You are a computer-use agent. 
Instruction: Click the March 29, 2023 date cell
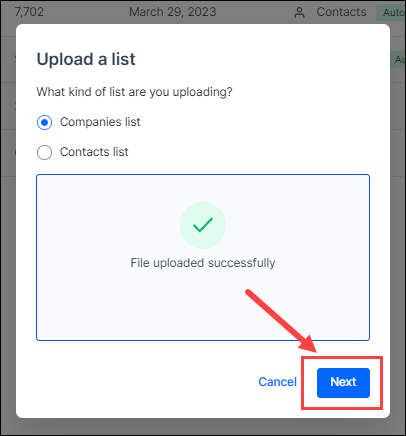[173, 12]
